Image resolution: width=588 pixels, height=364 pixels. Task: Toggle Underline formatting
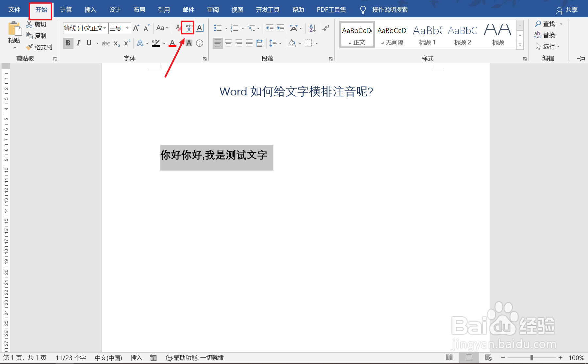coord(89,43)
